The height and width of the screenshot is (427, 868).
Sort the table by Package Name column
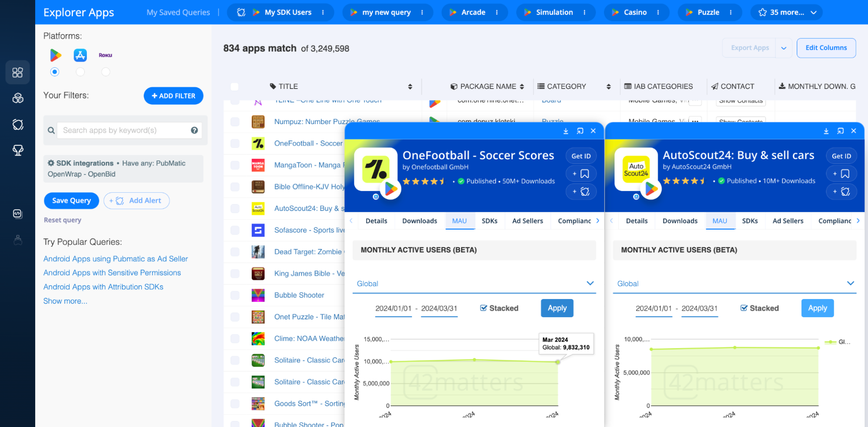point(521,87)
